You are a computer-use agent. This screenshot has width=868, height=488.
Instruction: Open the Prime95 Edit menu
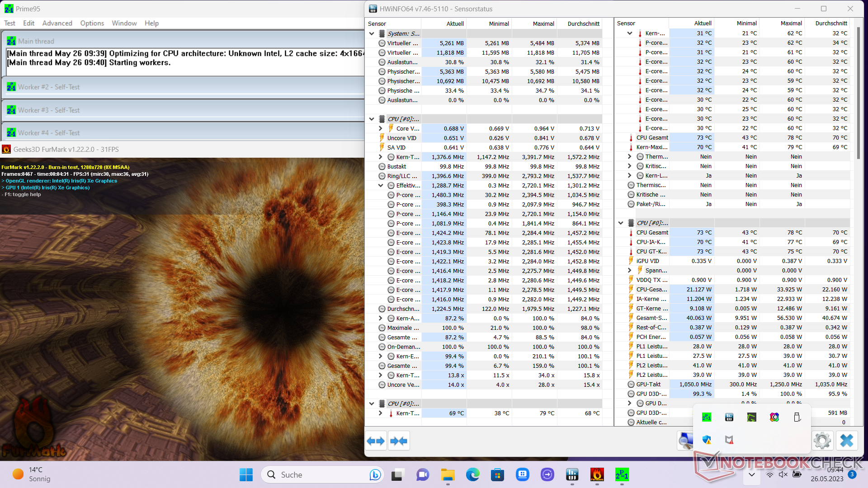28,23
